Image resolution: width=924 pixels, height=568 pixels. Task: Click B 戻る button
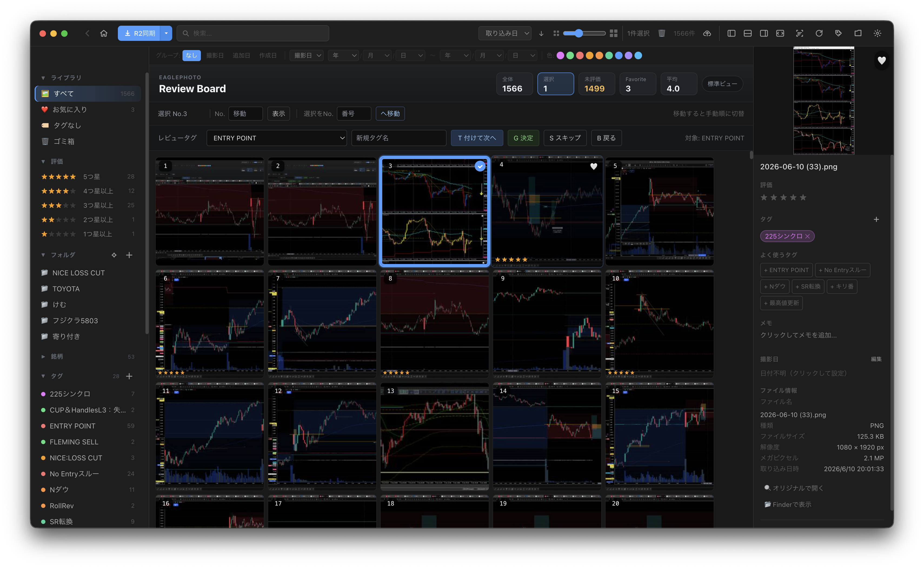point(606,138)
